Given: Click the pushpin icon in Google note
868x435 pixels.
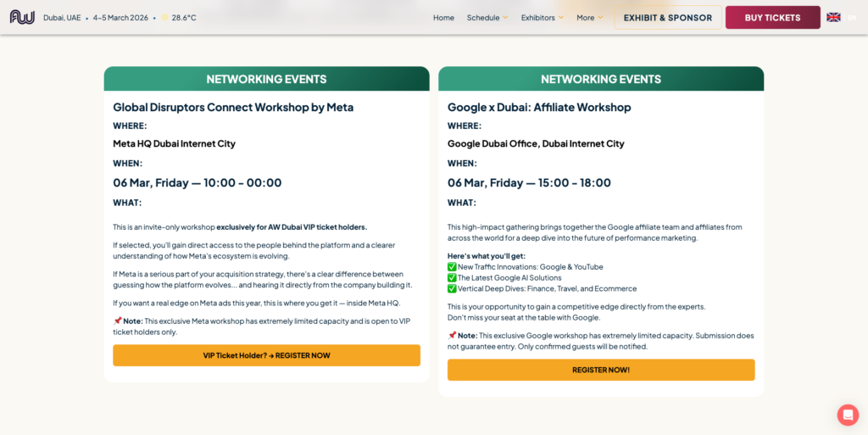Looking at the screenshot, I should (x=452, y=336).
